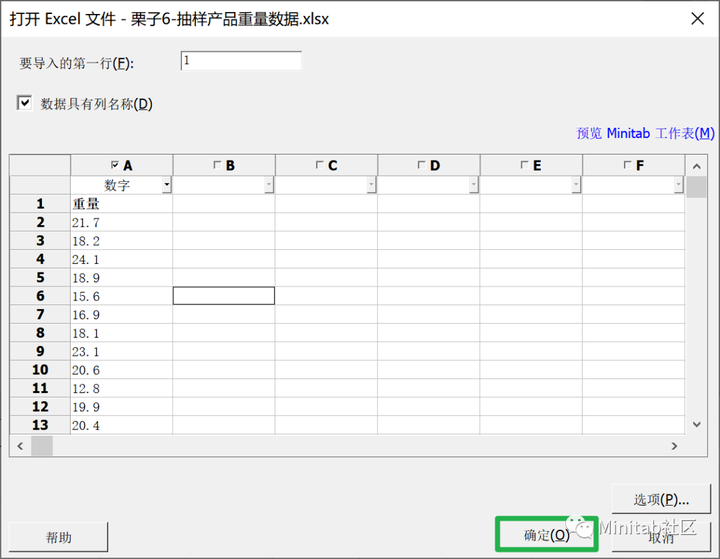Check column C import checkbox
This screenshot has height=559, width=720.
(320, 164)
